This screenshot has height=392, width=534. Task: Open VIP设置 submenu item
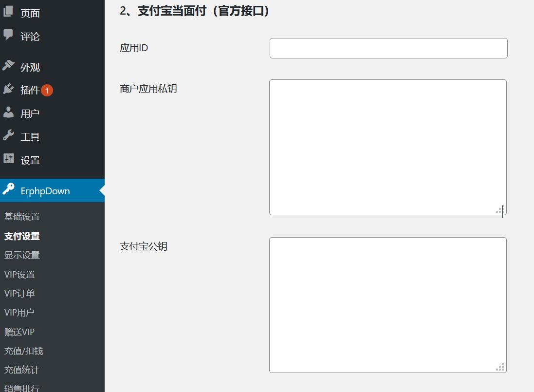point(19,275)
